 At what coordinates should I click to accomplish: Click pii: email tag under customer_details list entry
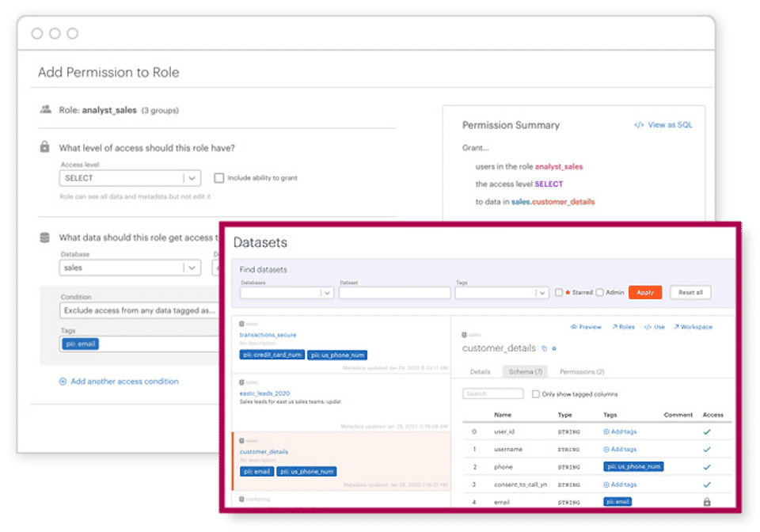[256, 471]
